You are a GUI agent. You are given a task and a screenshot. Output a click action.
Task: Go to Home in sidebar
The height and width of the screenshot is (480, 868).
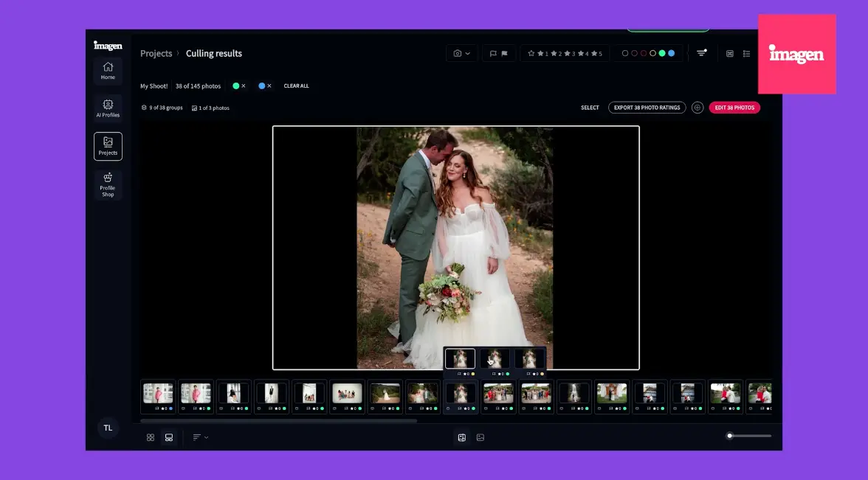pyautogui.click(x=108, y=70)
